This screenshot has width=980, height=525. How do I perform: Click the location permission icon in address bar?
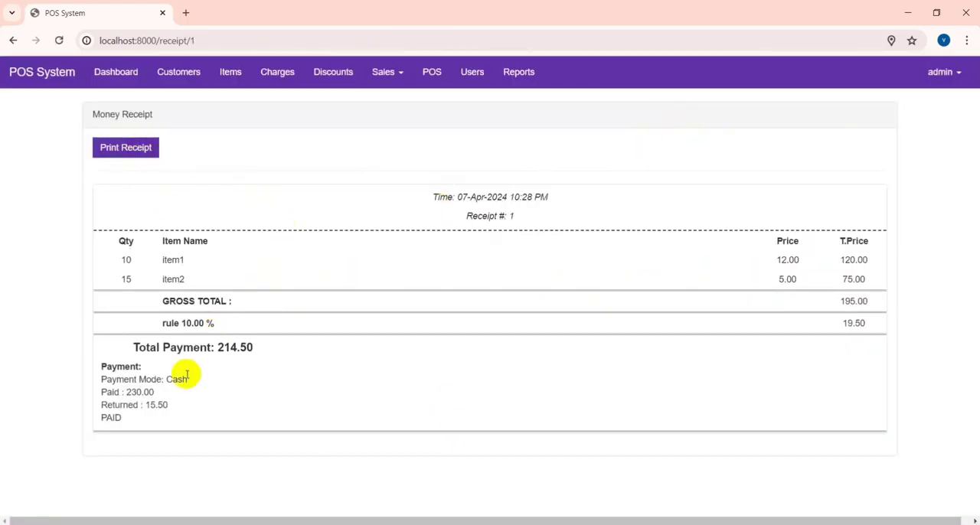coord(891,41)
